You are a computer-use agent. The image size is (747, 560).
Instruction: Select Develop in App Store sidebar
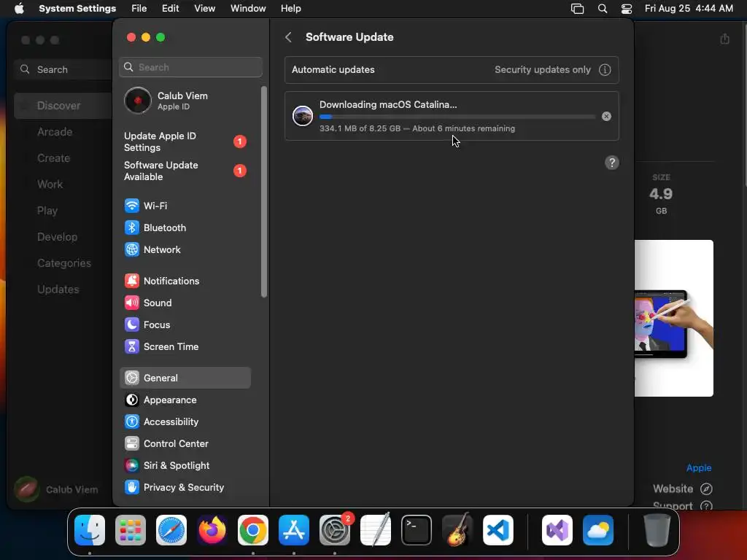click(x=57, y=237)
